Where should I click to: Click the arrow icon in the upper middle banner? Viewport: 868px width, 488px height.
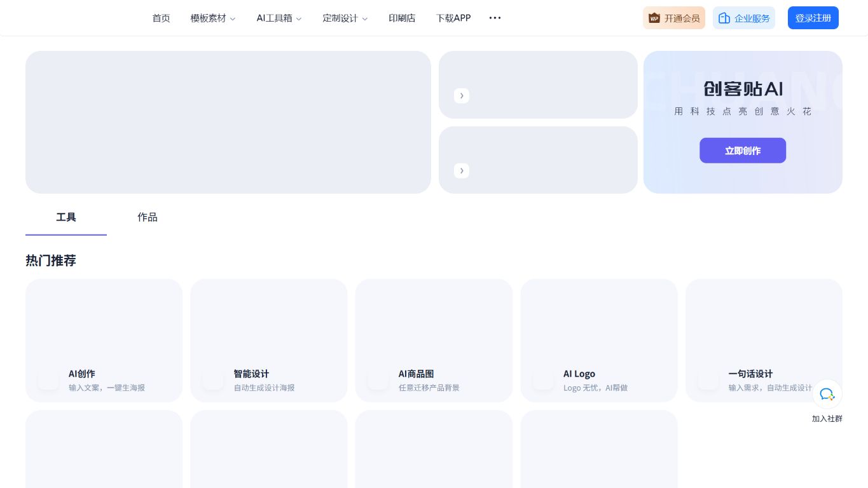[462, 96]
